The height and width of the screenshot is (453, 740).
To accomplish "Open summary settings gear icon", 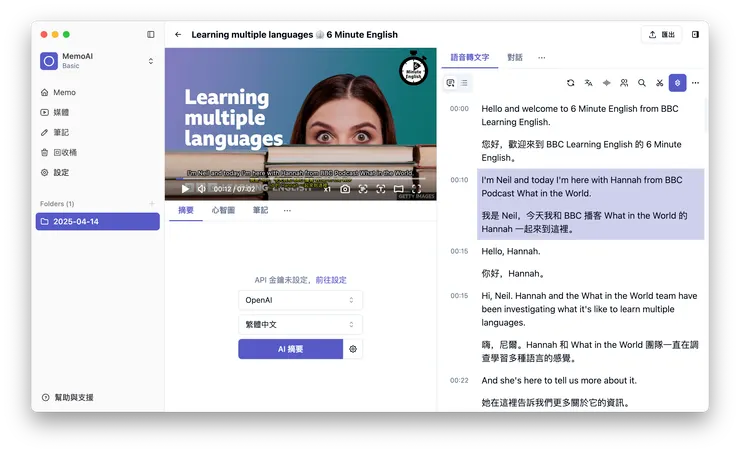I will [353, 349].
